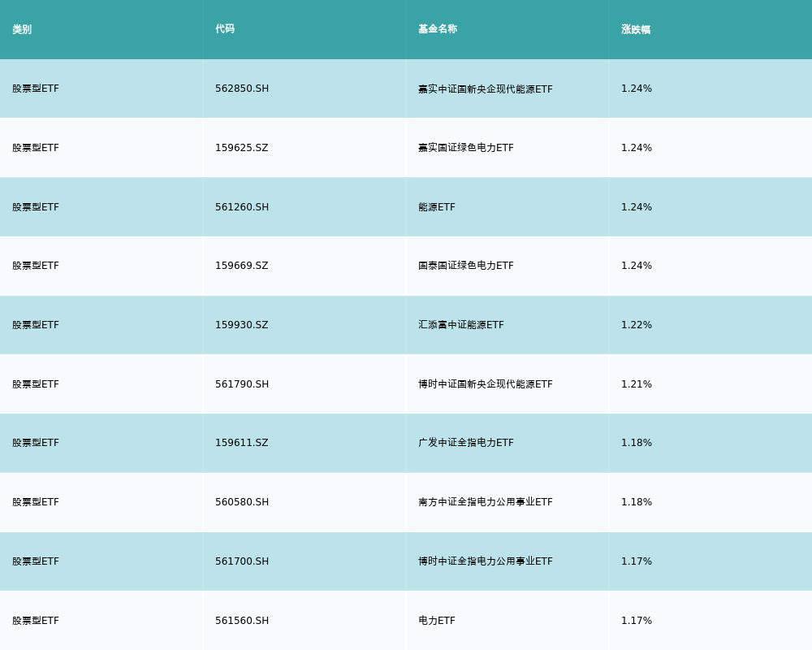Open 博时中证国新央企现代能源ETF fund name
812x650 pixels.
[485, 384]
